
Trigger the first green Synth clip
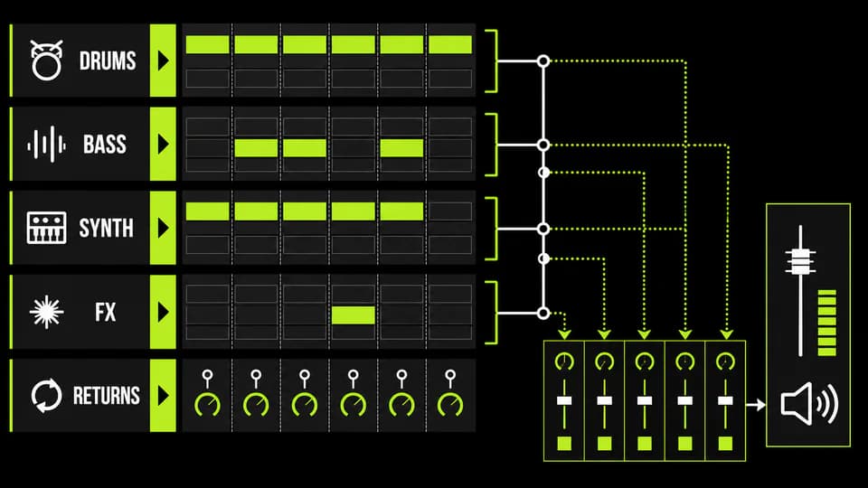[x=208, y=211]
